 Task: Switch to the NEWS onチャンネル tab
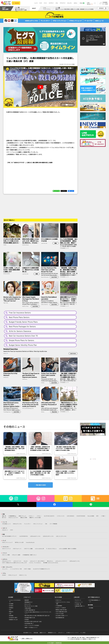(x=32, y=21)
